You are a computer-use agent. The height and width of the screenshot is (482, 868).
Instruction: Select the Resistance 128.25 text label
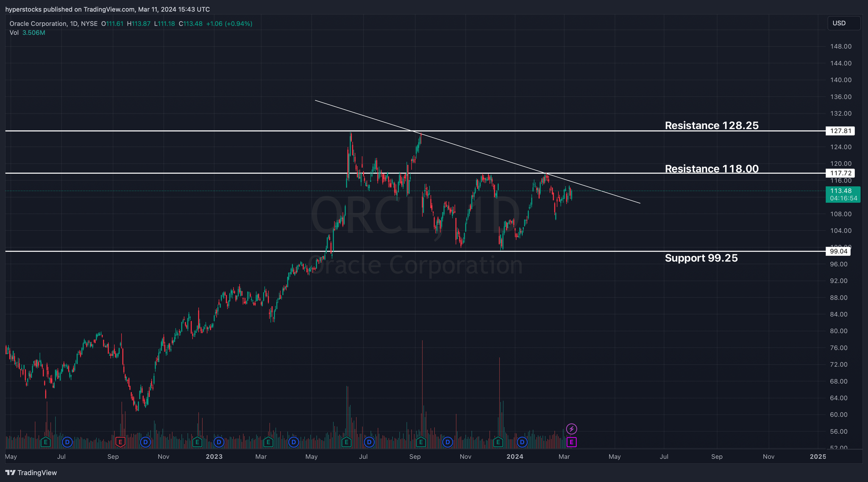click(712, 125)
